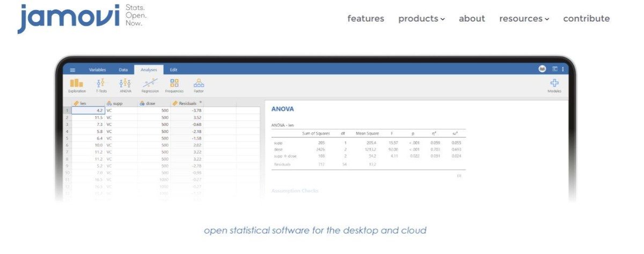Screen dimensions: 644x254
Task: Click the len cell showing 5.8
Action: 88,131
